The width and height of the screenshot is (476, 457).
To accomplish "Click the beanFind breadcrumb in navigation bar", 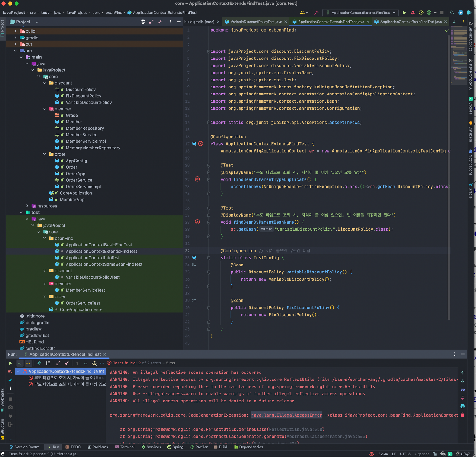I will [114, 13].
